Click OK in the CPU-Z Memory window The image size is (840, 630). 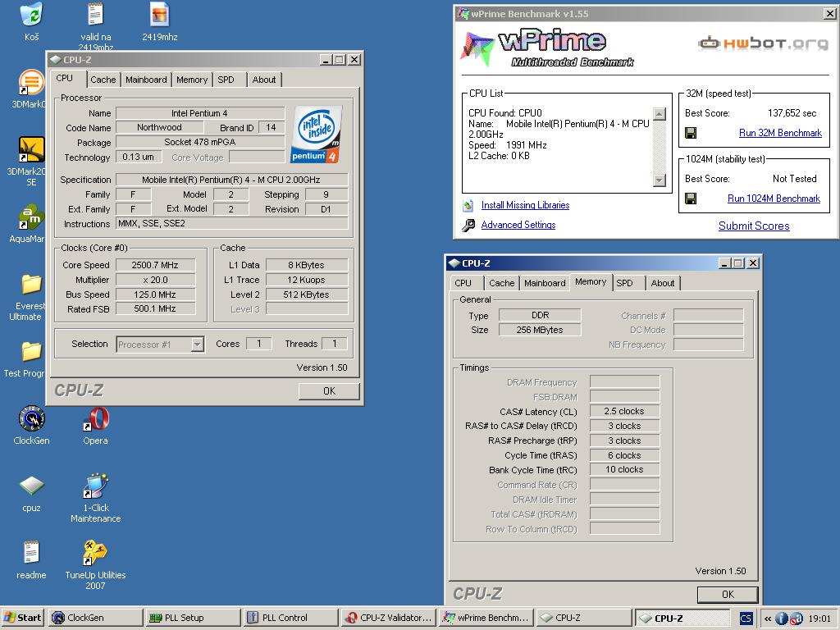click(728, 594)
